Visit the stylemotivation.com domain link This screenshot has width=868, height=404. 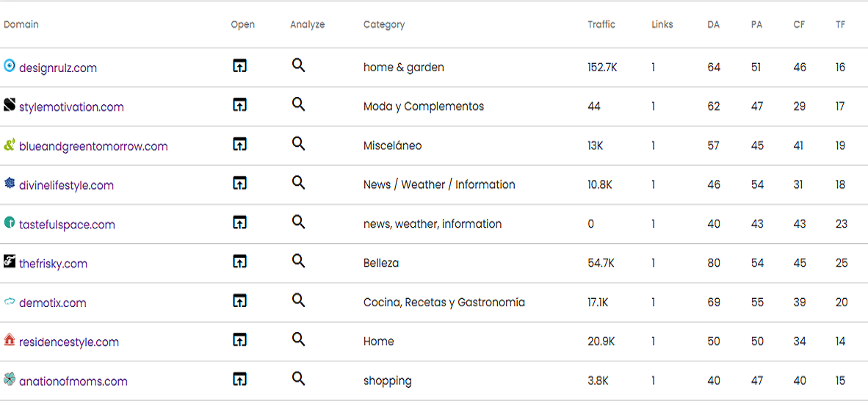71,107
